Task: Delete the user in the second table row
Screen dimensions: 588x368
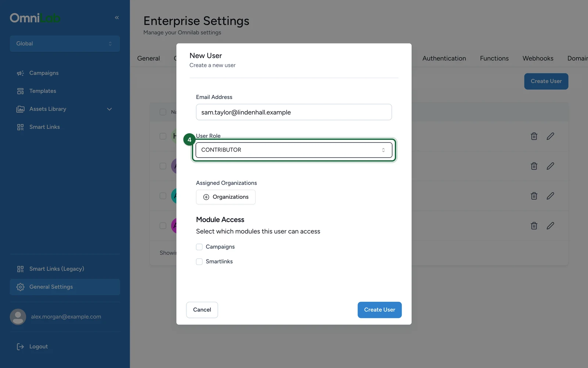Action: click(x=534, y=166)
